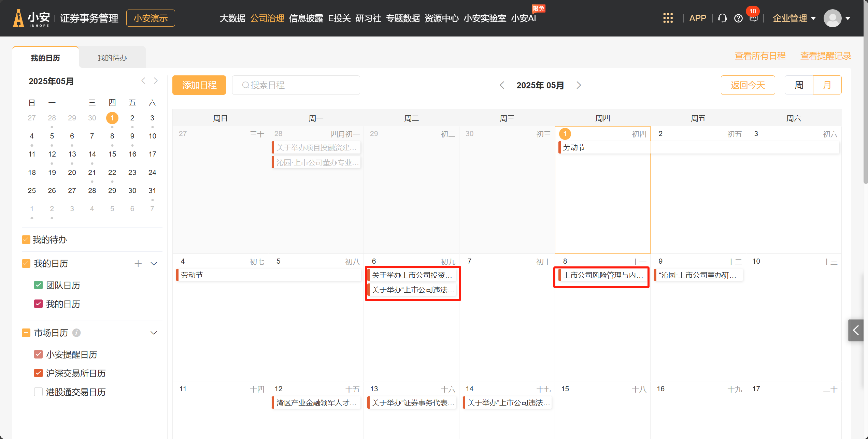
Task: Select today, day 1, in mini calendar
Action: [112, 118]
